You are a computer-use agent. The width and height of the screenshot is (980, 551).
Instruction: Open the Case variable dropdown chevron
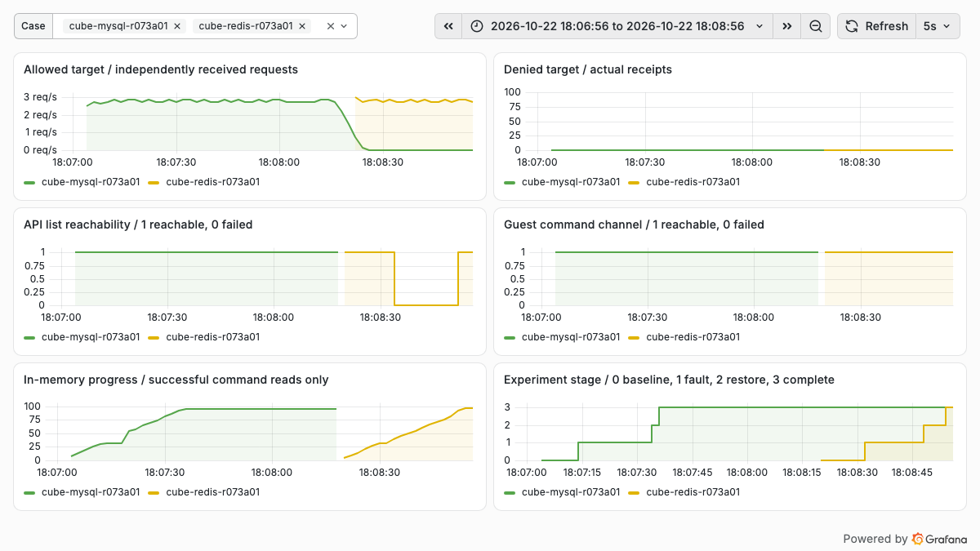(x=344, y=26)
